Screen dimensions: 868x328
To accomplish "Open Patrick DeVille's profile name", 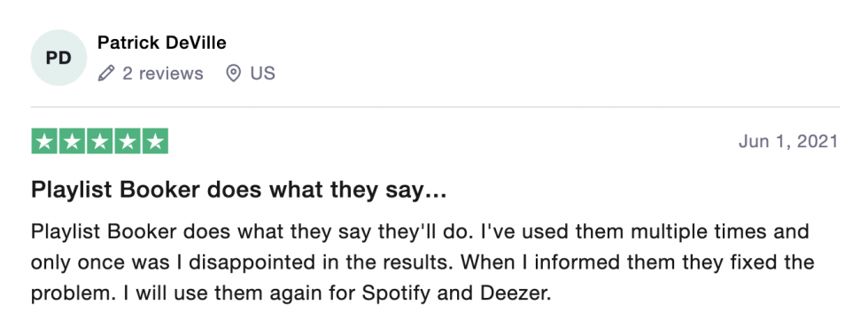I will point(161,43).
